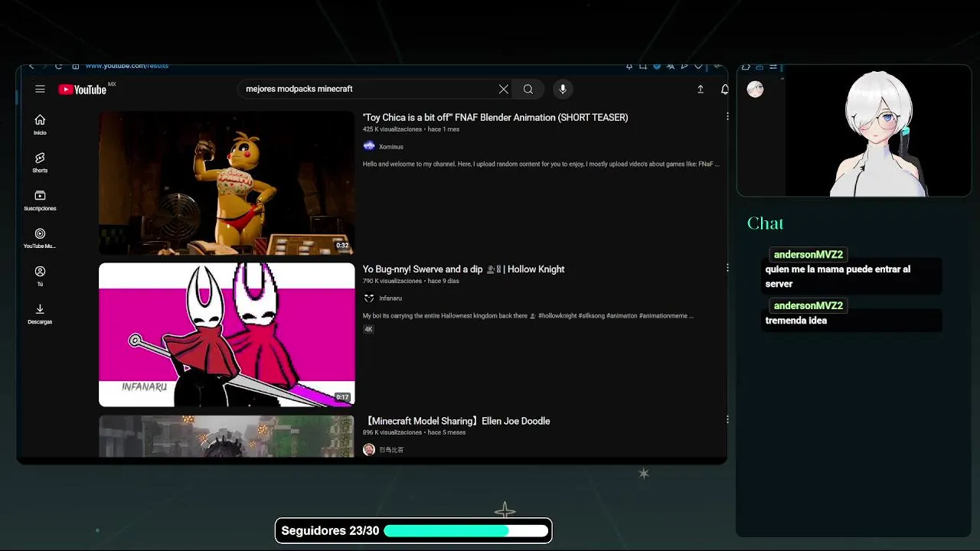The height and width of the screenshot is (551, 980).
Task: Open the notifications bell
Action: click(724, 90)
